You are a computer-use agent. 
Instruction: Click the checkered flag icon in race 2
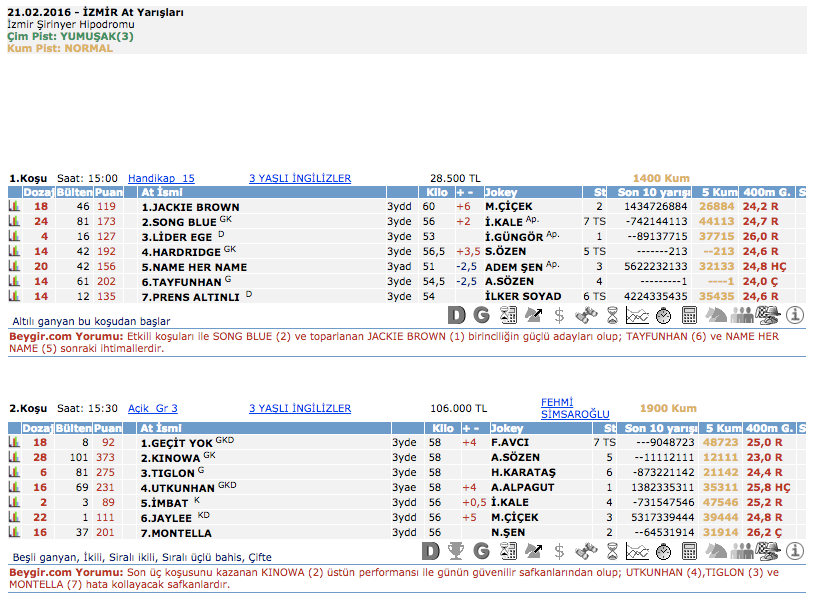coord(768,551)
